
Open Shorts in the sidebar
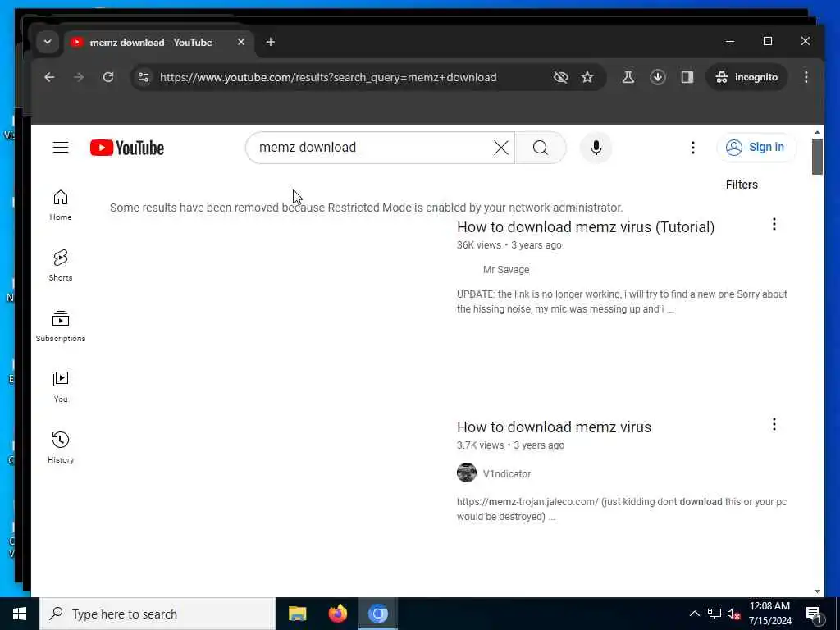[61, 266]
